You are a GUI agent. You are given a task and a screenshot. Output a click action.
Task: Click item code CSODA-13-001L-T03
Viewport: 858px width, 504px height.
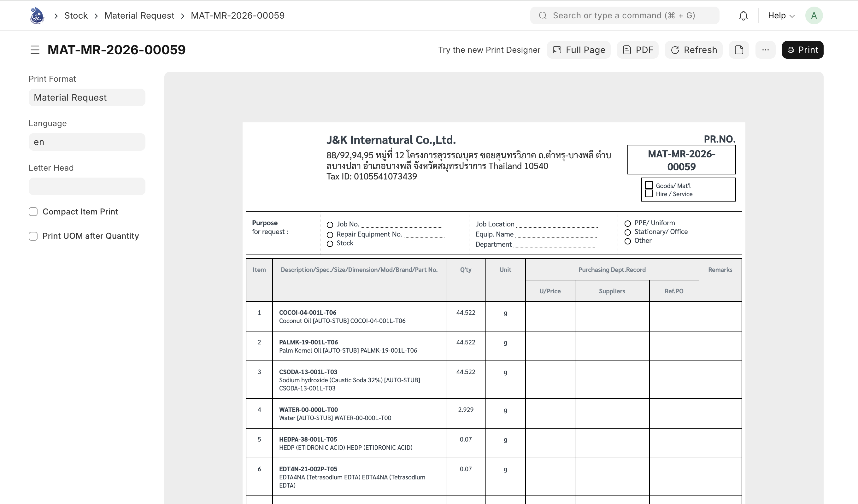(x=308, y=372)
